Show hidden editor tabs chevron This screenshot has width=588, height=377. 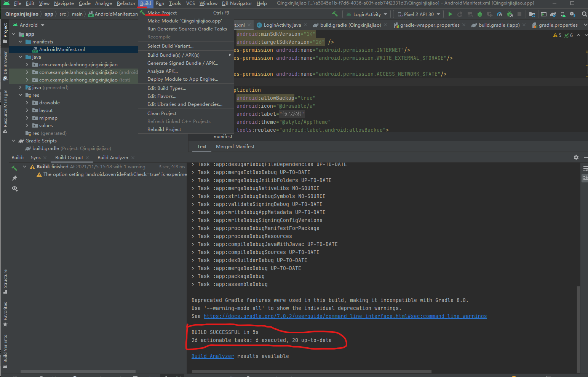click(585, 25)
